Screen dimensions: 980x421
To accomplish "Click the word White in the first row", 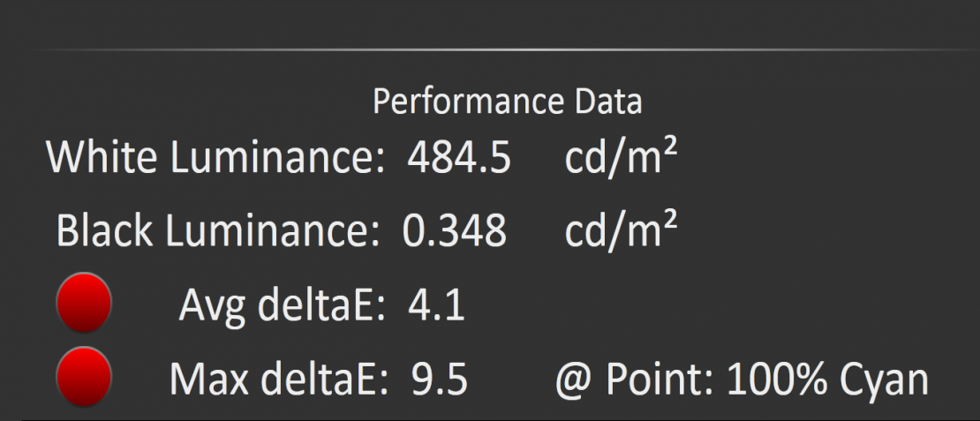I will click(103, 158).
